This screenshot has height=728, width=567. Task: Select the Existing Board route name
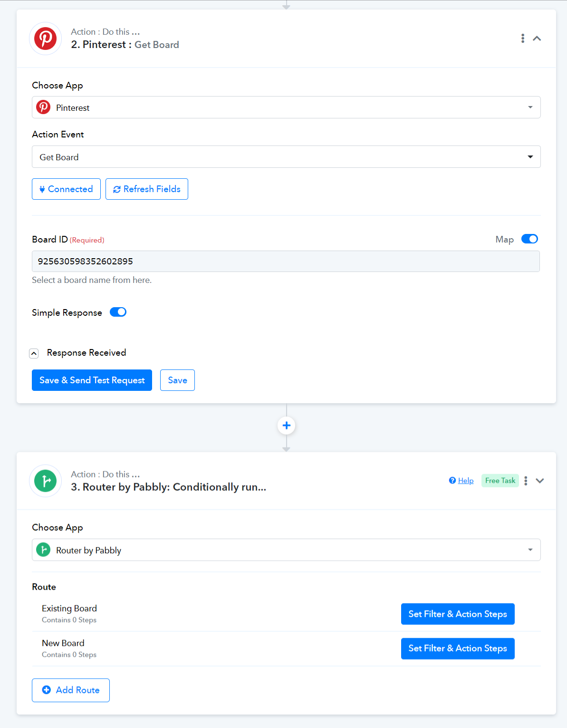click(69, 609)
